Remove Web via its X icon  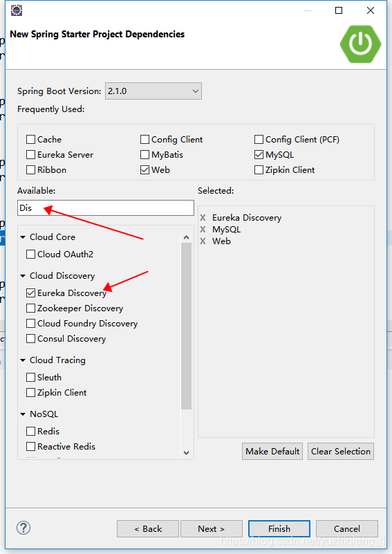(x=203, y=241)
